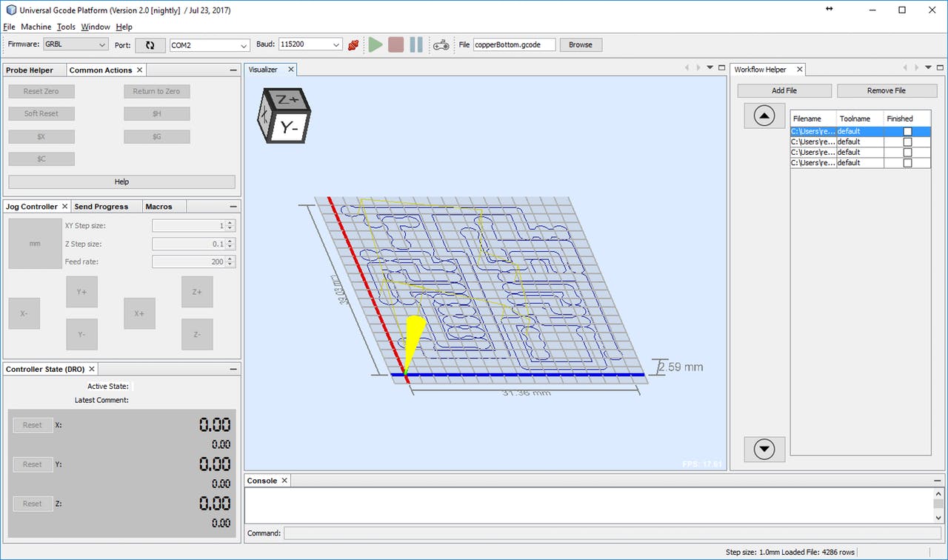
Task: Stop the job with the stop icon
Action: pyautogui.click(x=395, y=44)
